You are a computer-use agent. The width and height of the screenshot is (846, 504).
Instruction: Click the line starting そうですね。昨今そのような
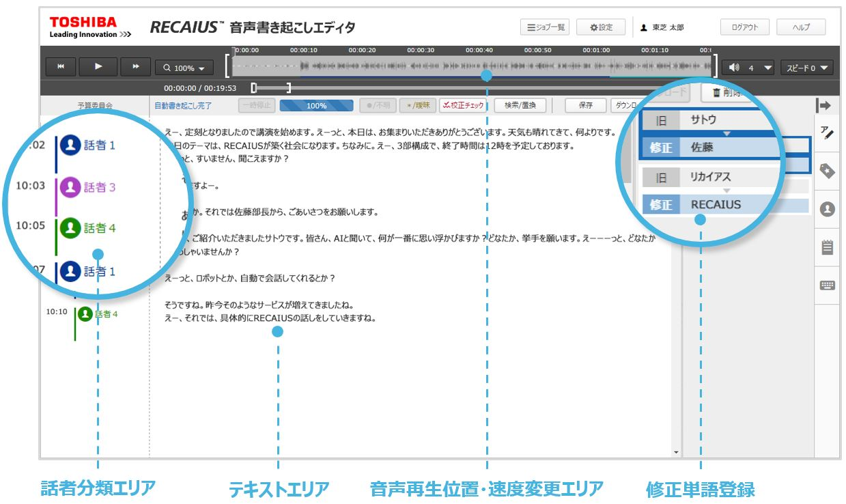259,305
